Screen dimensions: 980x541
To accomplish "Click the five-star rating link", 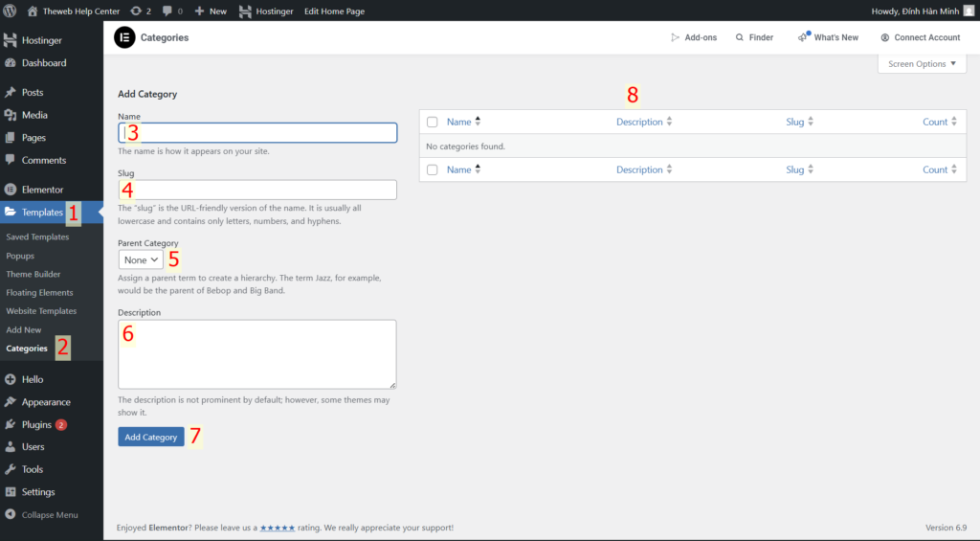I will tap(278, 528).
